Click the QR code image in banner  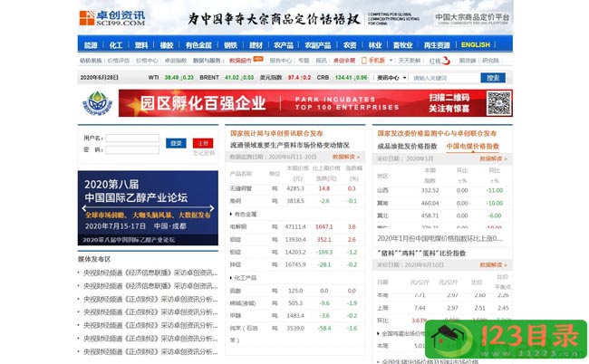498,103
